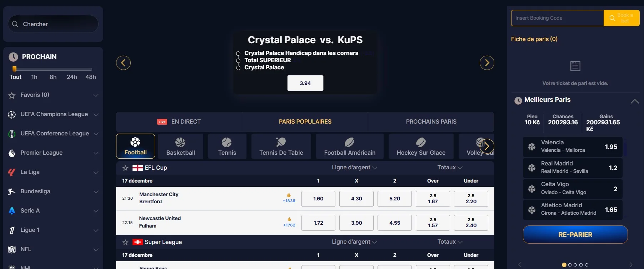Advance to next featured match banner

(x=487, y=63)
